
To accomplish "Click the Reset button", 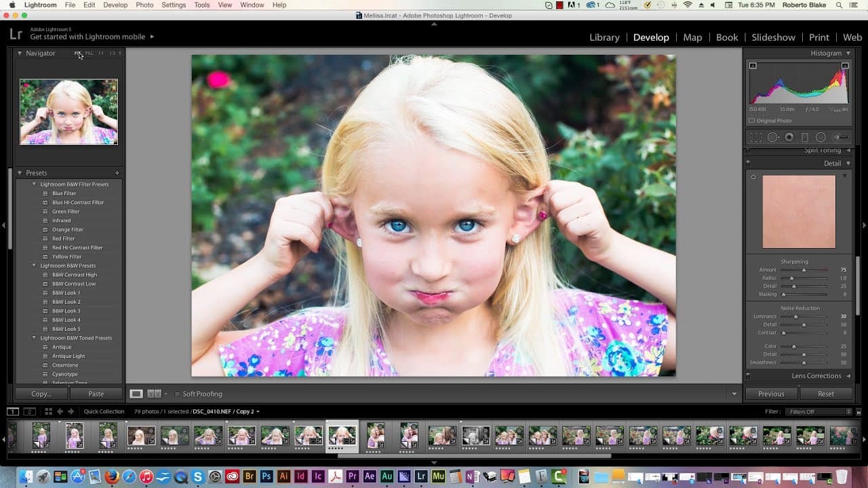I will [826, 394].
